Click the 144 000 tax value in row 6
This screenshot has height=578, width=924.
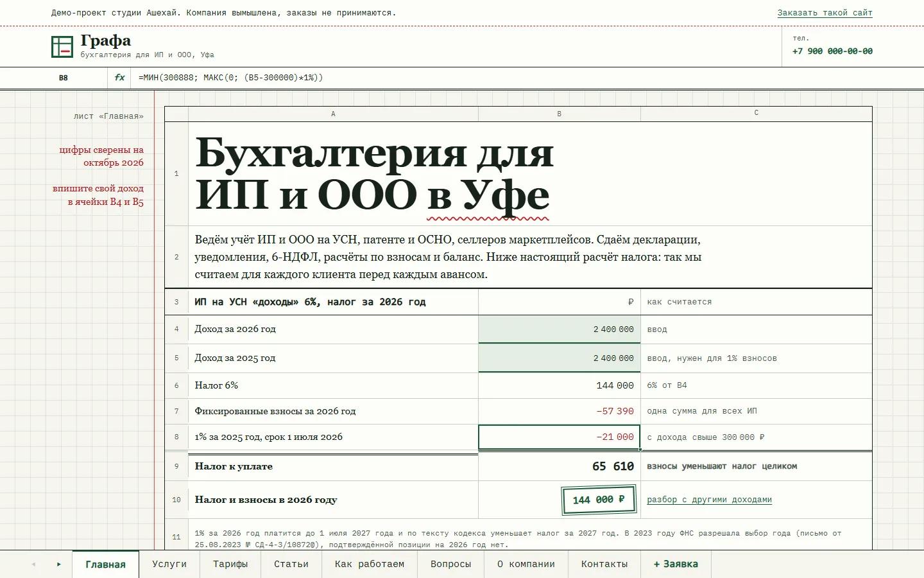coord(615,385)
